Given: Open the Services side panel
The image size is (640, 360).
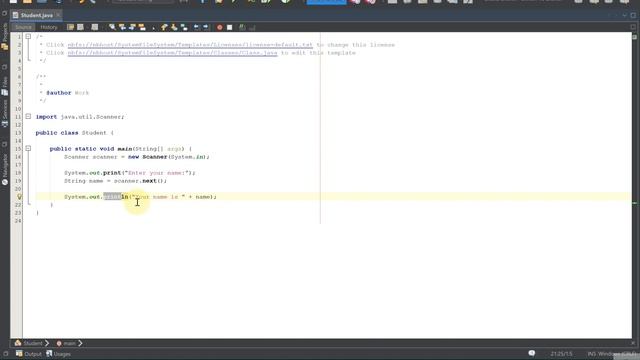Looking at the screenshot, I should pos(4,114).
